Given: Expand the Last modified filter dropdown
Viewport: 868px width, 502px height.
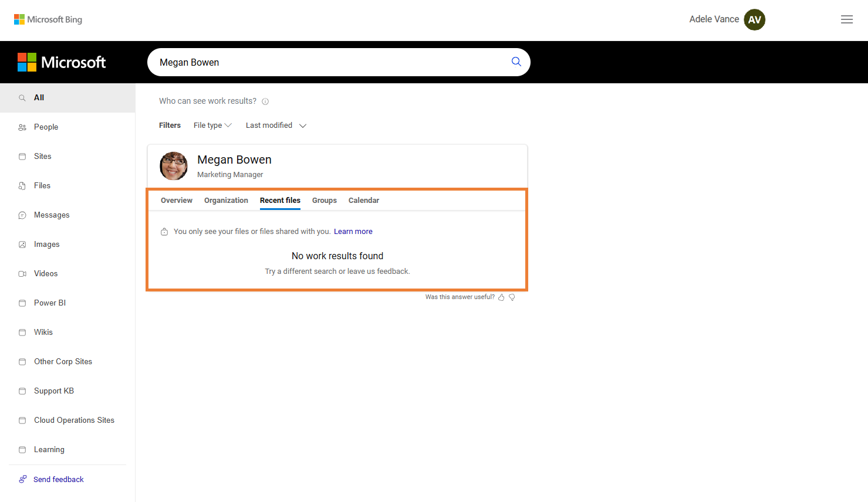Looking at the screenshot, I should 276,126.
